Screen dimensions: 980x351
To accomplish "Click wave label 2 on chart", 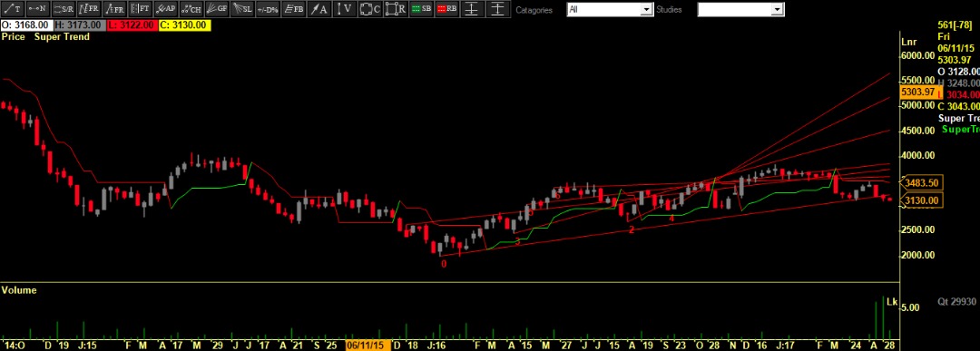I will pos(632,230).
